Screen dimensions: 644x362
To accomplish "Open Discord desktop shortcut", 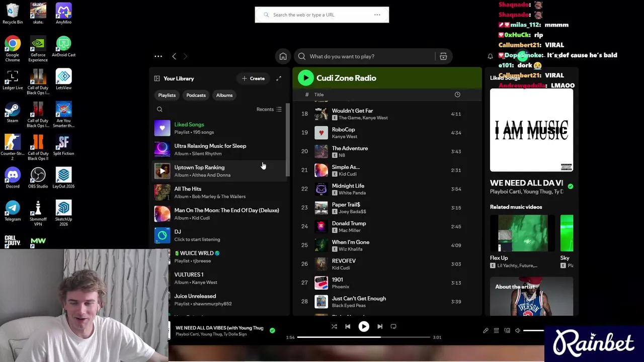I will (x=13, y=178).
